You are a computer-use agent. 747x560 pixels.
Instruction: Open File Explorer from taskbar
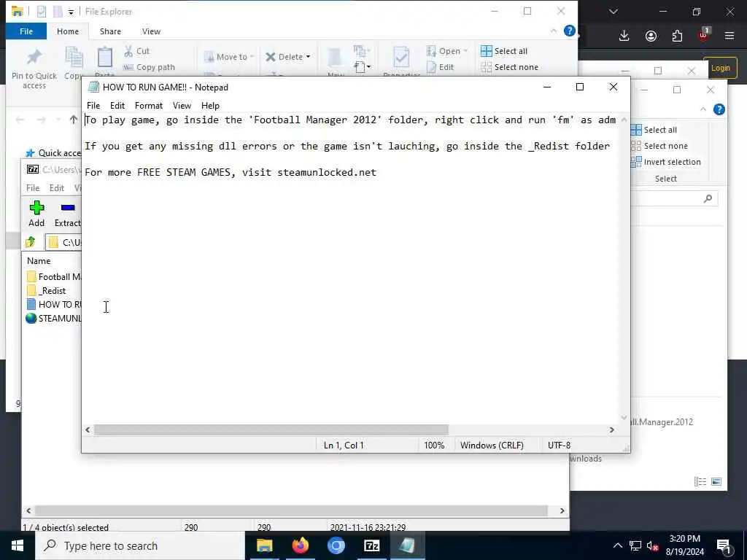point(264,545)
